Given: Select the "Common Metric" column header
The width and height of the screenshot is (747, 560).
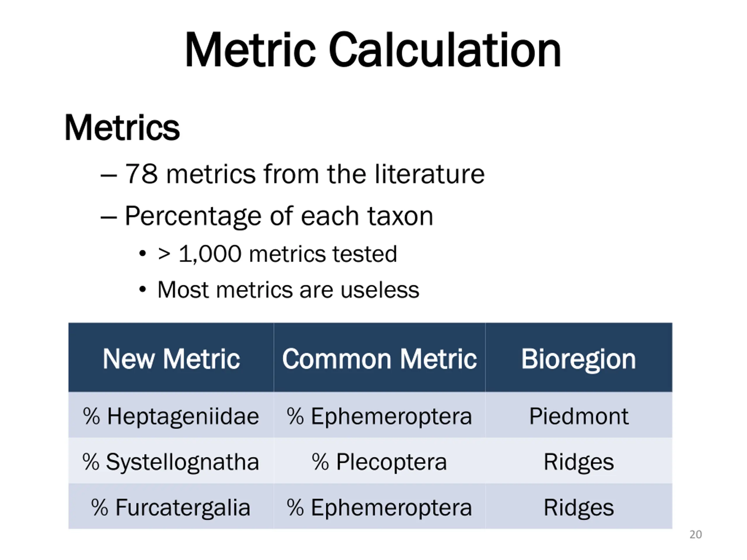Looking at the screenshot, I should point(379,359).
